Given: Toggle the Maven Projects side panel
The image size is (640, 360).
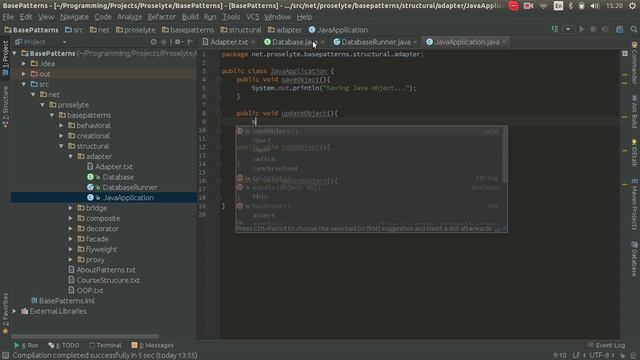Looking at the screenshot, I should coord(634,204).
